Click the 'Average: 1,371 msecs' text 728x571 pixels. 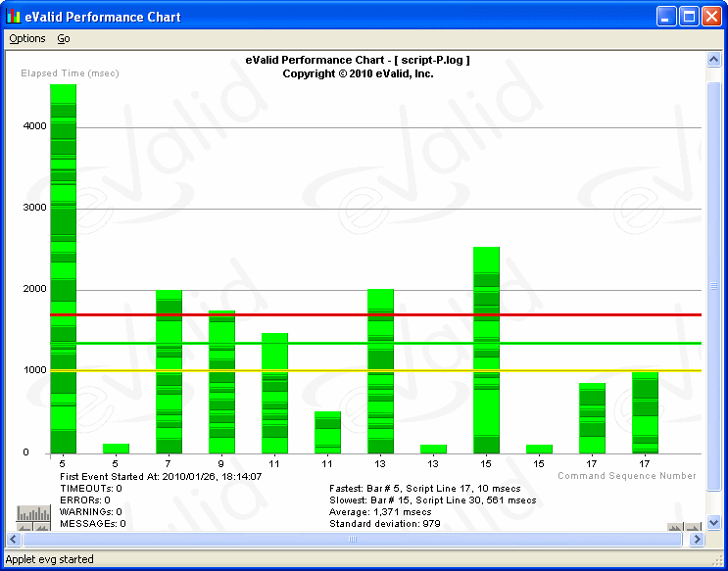(380, 512)
